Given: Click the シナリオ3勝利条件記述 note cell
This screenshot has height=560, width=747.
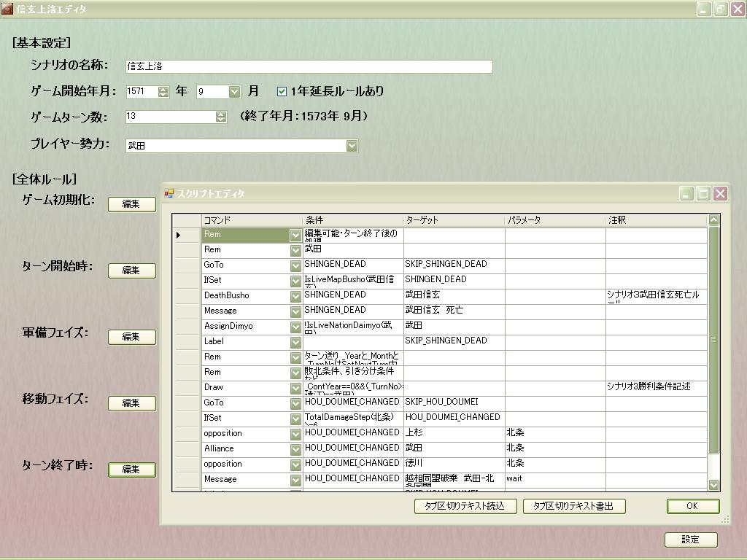Looking at the screenshot, I should point(656,388).
